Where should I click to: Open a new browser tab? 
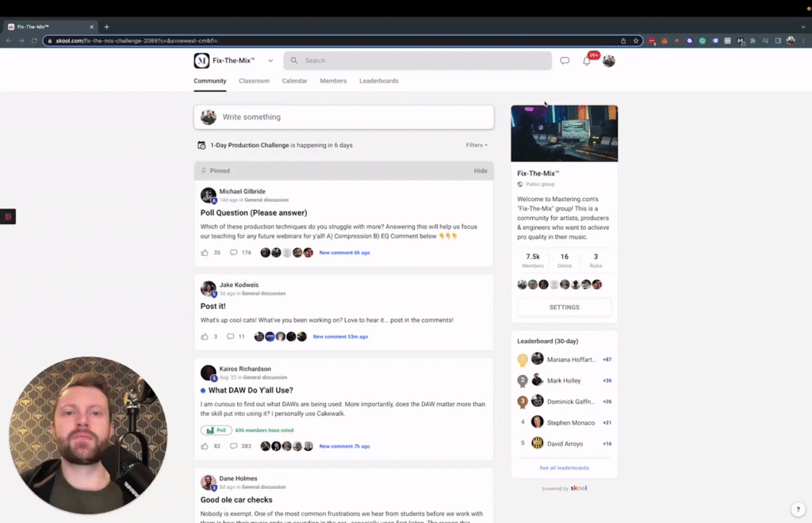point(107,27)
